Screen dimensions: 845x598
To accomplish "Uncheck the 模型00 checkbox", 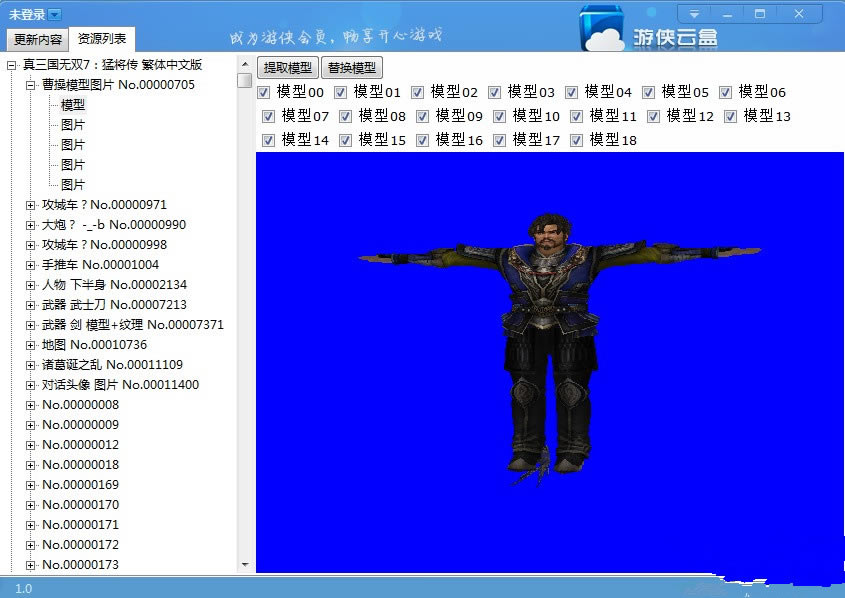I will (x=264, y=92).
